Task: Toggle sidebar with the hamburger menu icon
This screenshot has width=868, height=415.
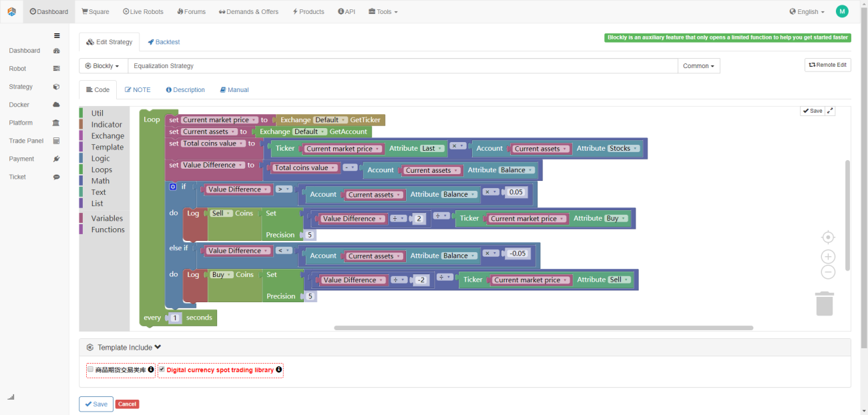Action: click(x=57, y=35)
